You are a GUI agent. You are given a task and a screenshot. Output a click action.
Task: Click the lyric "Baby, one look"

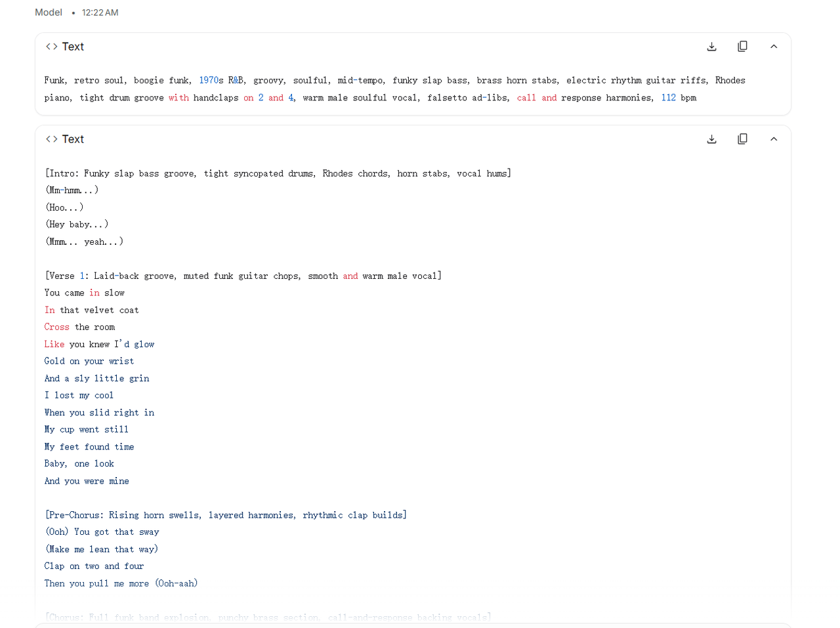tap(79, 463)
